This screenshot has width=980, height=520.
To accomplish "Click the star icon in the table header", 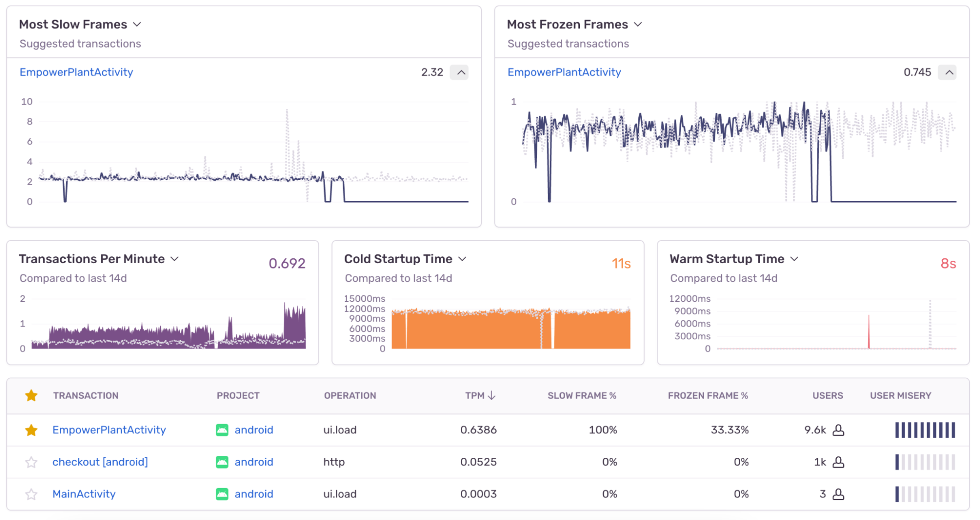I will click(x=31, y=396).
